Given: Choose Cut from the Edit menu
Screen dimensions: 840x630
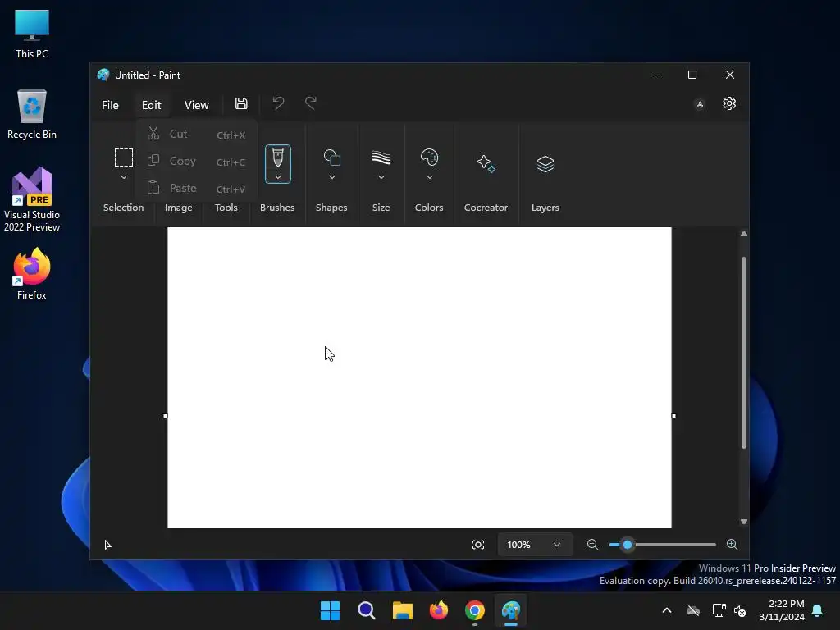Looking at the screenshot, I should click(197, 134).
